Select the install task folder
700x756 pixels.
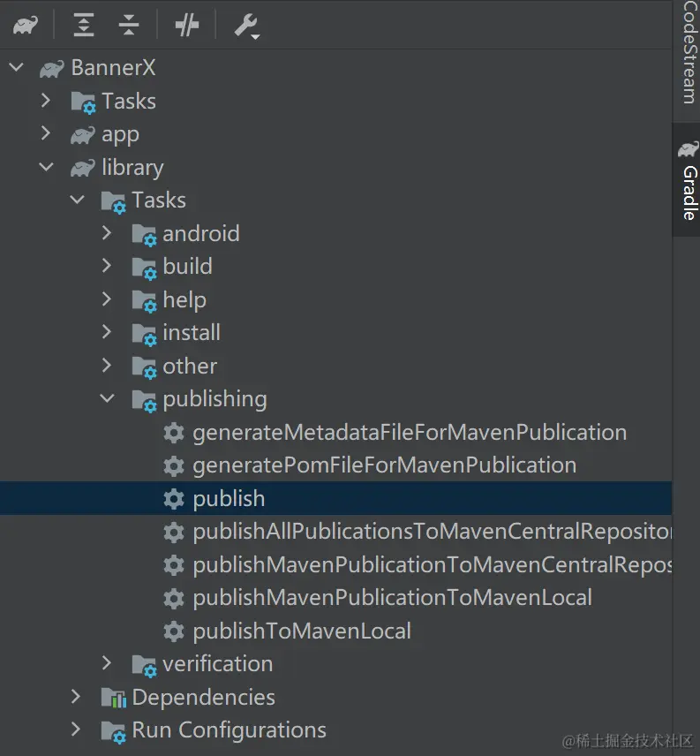(192, 333)
